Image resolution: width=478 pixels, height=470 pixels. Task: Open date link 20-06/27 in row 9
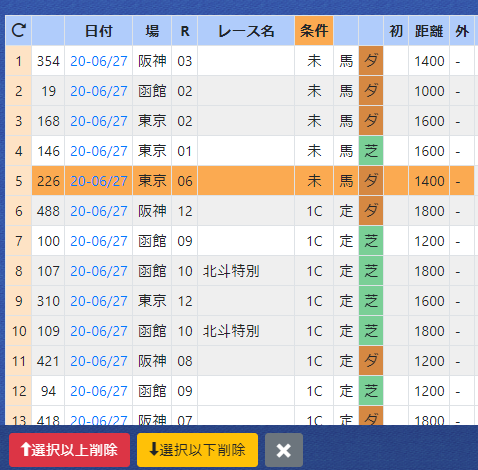(x=99, y=301)
